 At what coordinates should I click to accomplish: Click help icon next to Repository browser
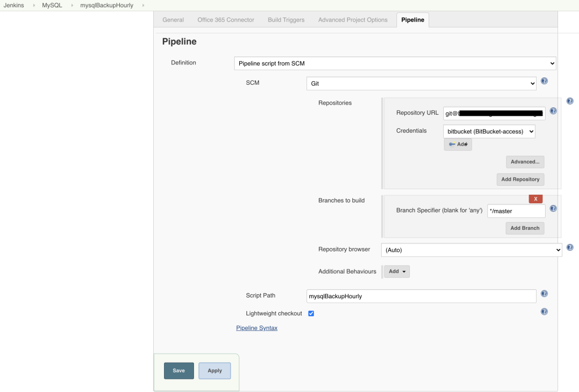[570, 247]
